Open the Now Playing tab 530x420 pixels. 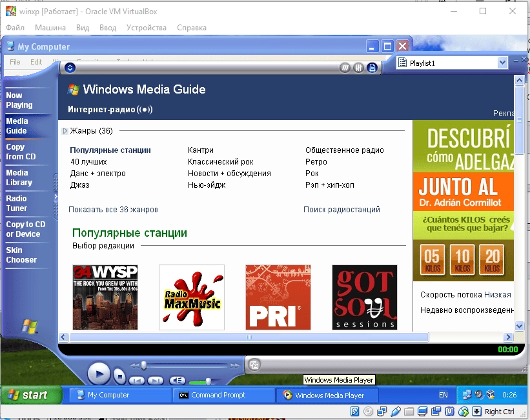[19, 100]
